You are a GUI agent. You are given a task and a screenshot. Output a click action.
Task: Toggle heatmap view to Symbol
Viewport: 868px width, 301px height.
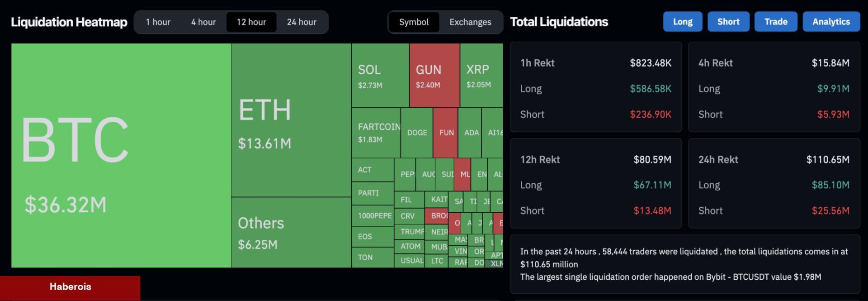point(414,22)
